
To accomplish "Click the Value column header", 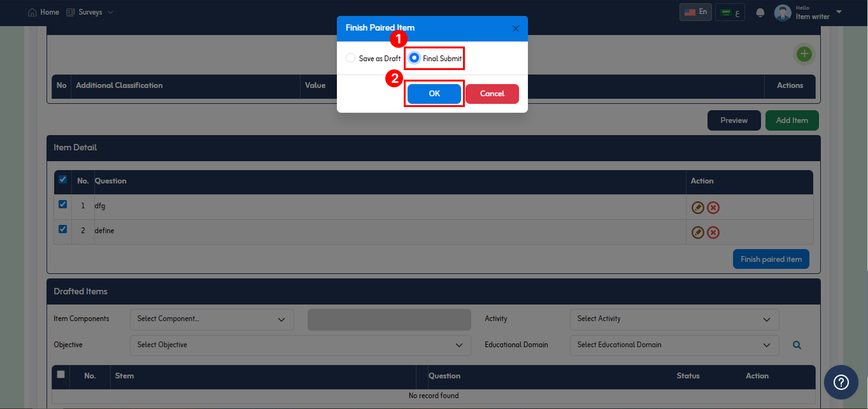I will (315, 85).
